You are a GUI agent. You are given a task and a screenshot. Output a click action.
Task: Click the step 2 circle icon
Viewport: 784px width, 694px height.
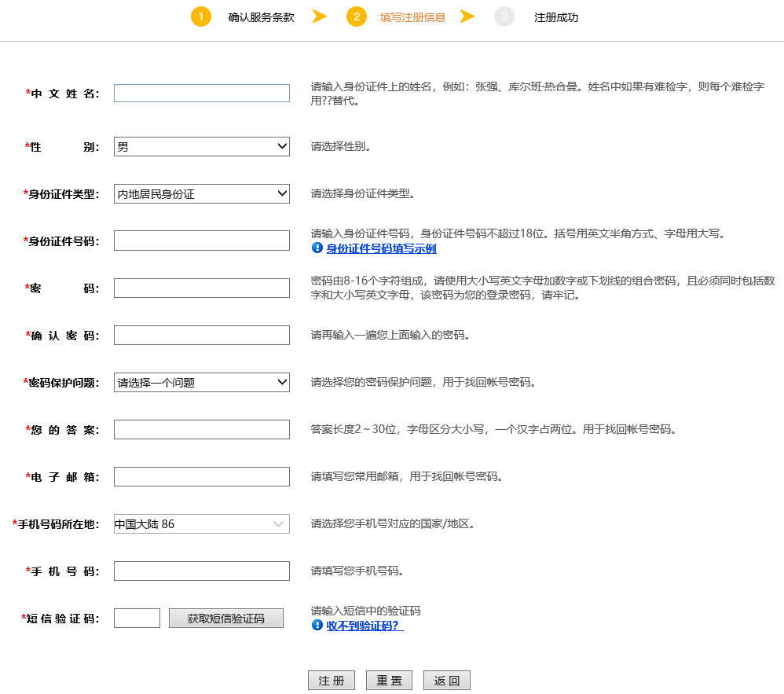point(357,17)
